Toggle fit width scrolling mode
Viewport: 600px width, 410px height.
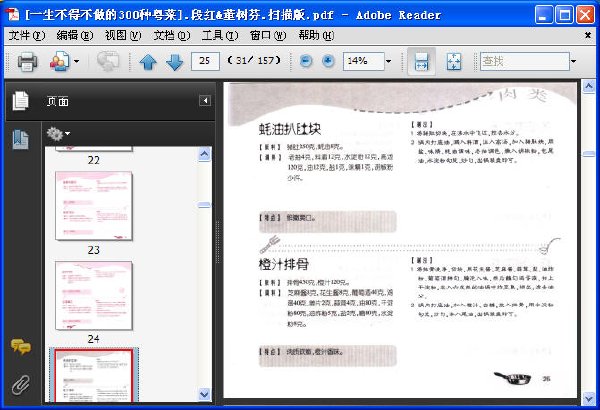pos(421,61)
